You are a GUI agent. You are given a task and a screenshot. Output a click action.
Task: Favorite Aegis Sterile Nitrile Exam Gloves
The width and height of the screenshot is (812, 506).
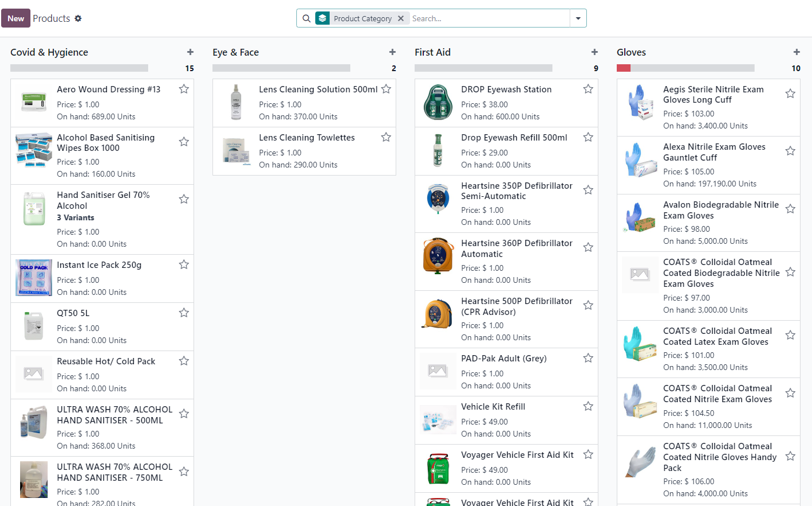790,94
